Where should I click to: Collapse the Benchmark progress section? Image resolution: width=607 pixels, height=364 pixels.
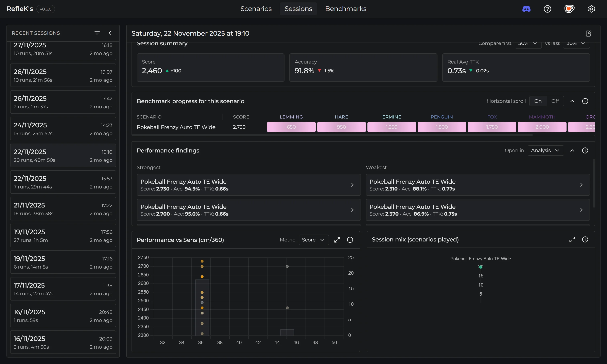(572, 101)
